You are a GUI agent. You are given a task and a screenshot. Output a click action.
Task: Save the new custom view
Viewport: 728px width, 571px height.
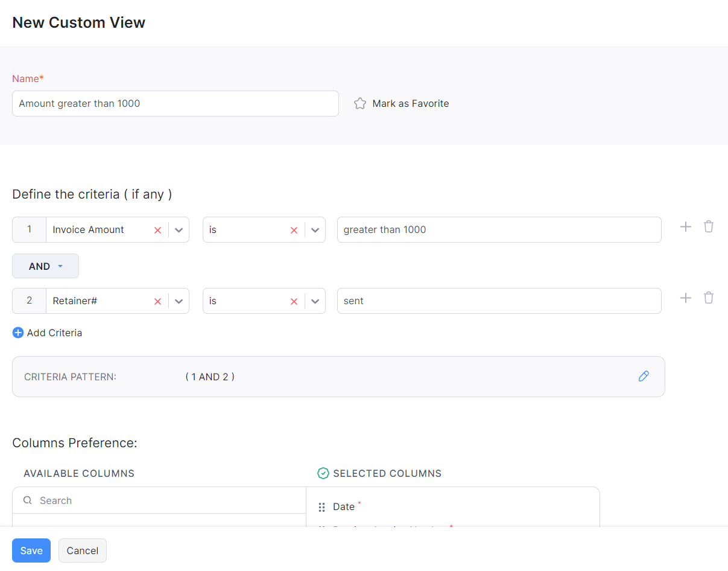(31, 550)
